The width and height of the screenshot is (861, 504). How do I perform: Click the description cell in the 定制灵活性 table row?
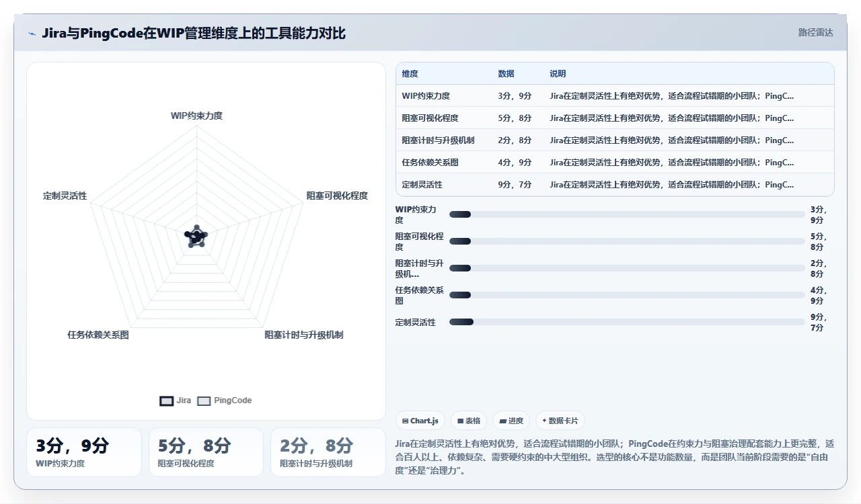pos(689,185)
